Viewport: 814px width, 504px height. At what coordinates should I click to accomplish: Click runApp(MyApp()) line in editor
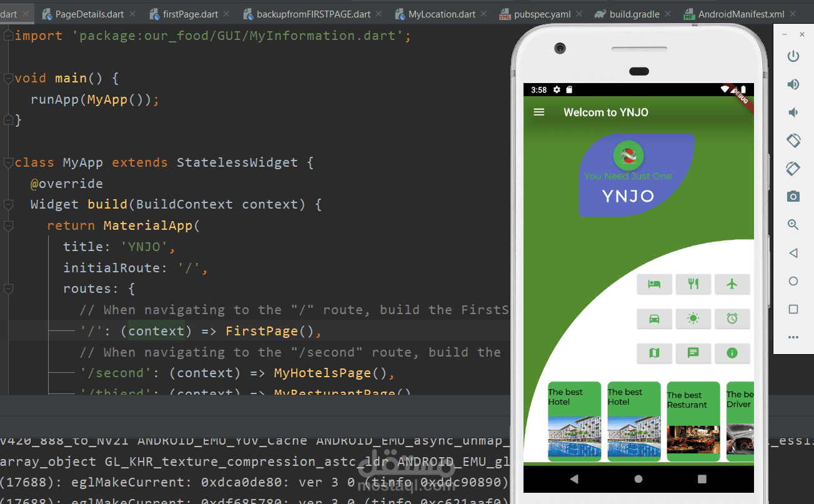coord(96,99)
